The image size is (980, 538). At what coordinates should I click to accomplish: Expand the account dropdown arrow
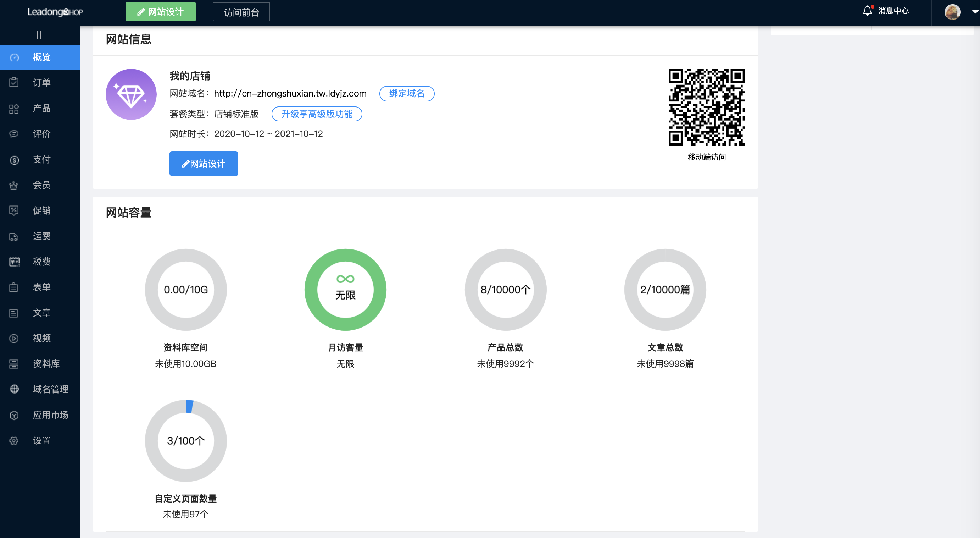pos(974,12)
